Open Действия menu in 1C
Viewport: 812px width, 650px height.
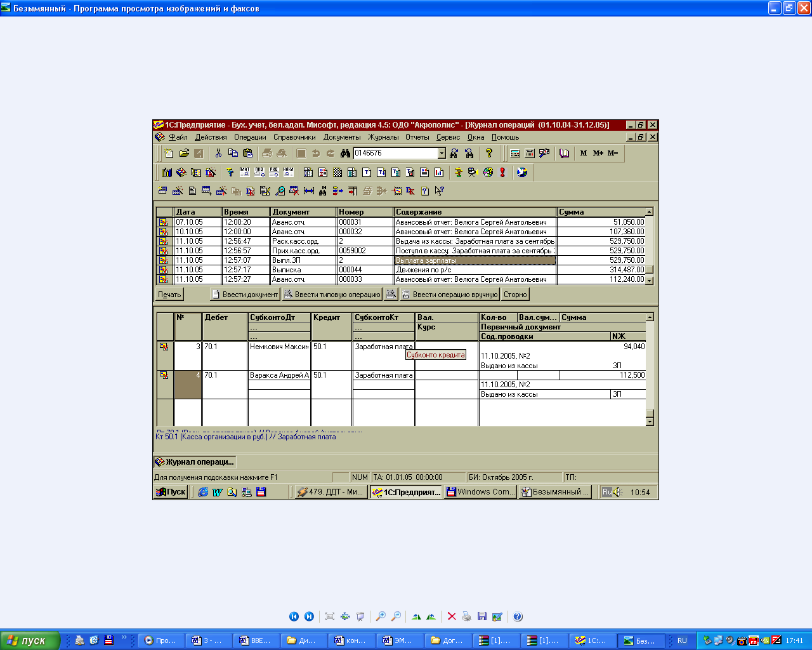pos(211,137)
